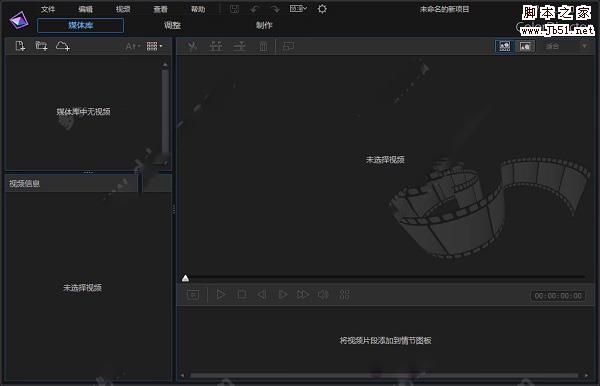This screenshot has width=600, height=386.
Task: Open the 文件 menu
Action: pos(48,9)
